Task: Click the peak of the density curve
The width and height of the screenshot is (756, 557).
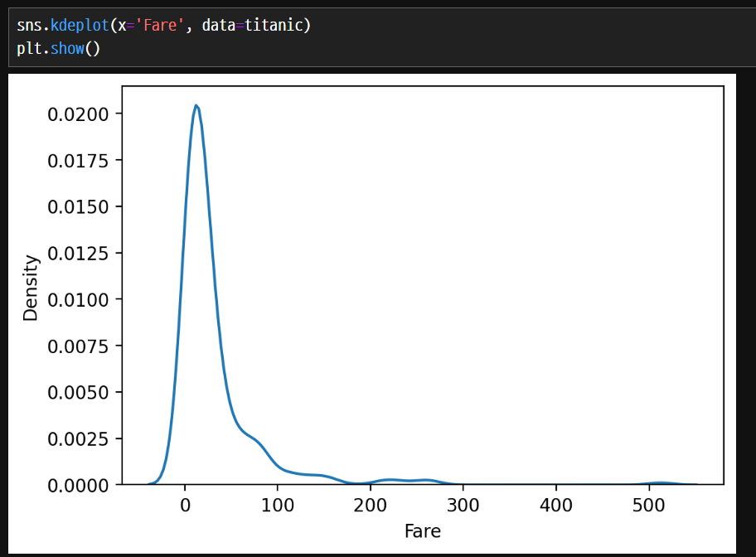Action: [196, 105]
